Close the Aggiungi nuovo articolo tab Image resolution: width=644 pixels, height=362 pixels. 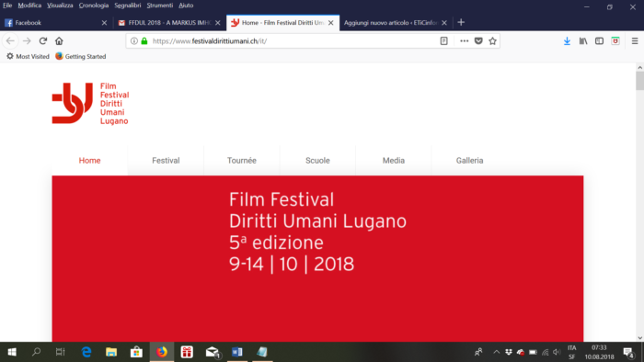444,23
